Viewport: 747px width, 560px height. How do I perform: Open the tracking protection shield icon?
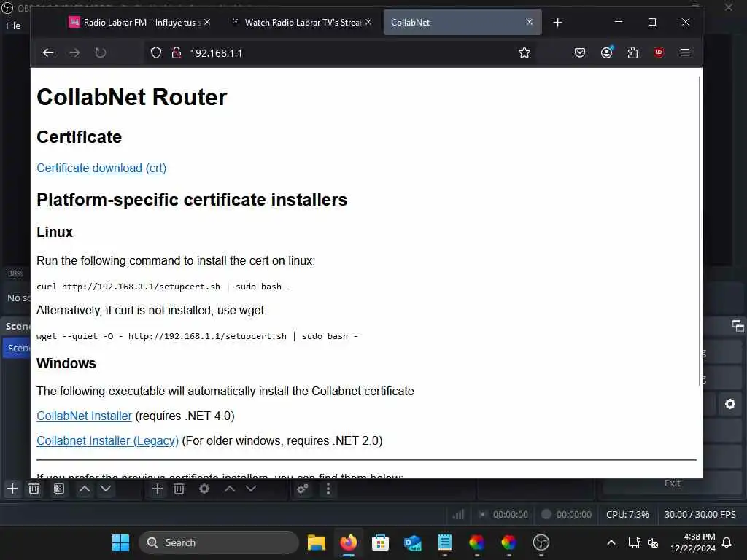coord(156,52)
